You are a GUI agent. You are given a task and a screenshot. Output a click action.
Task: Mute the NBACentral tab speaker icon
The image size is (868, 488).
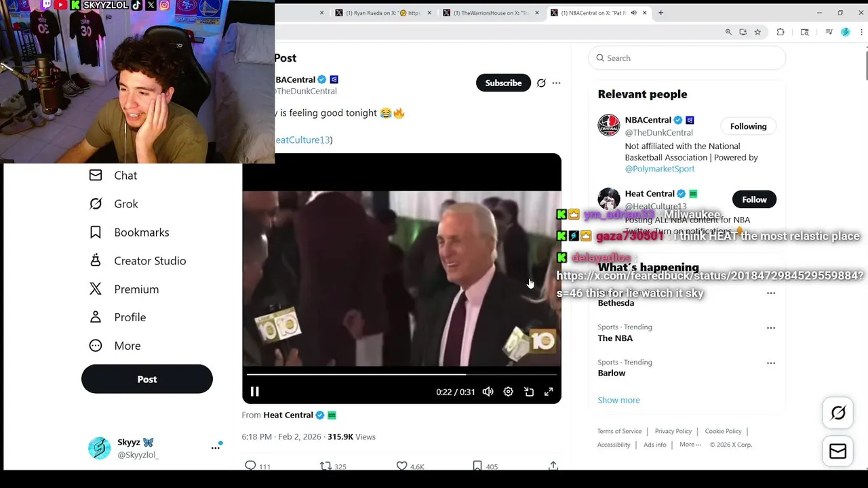pyautogui.click(x=633, y=13)
